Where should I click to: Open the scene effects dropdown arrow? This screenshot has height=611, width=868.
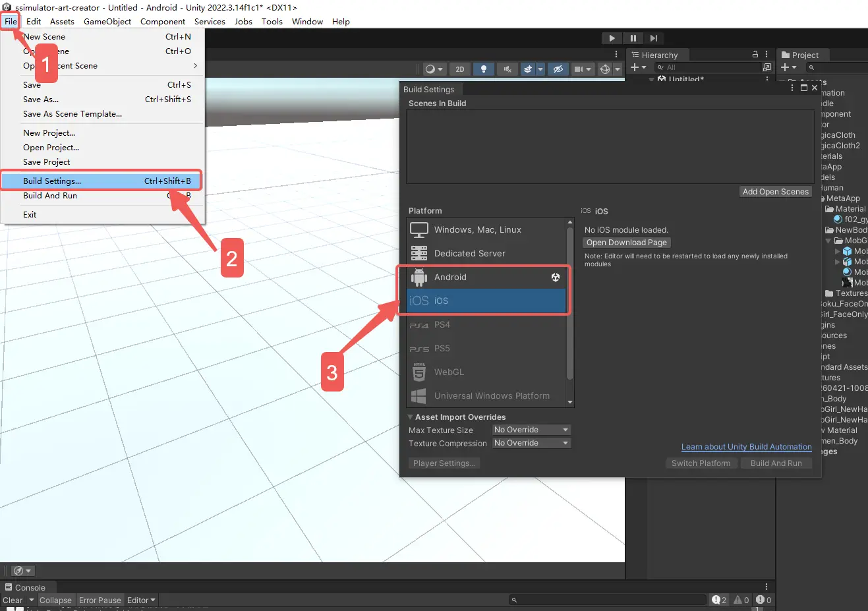coord(540,69)
